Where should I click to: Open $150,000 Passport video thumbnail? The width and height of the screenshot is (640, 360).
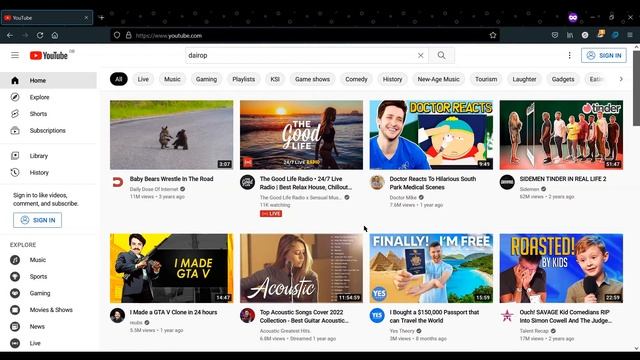(431, 268)
